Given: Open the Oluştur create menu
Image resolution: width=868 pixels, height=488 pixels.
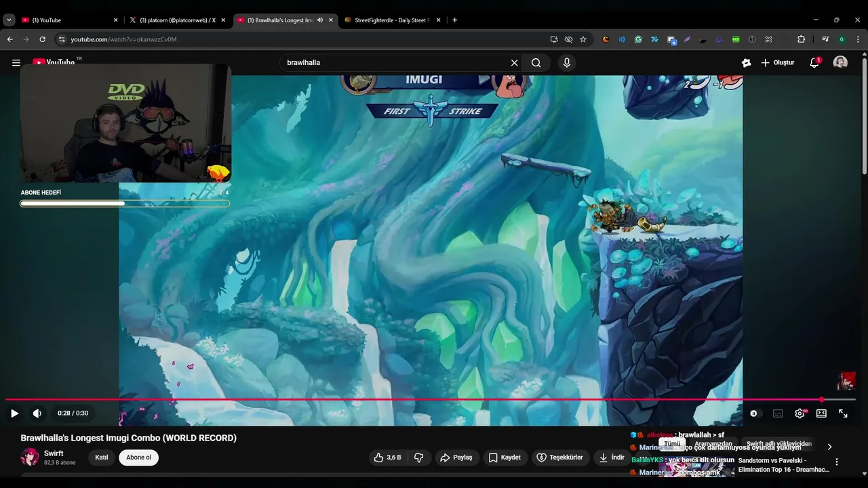Looking at the screenshot, I should coord(777,63).
